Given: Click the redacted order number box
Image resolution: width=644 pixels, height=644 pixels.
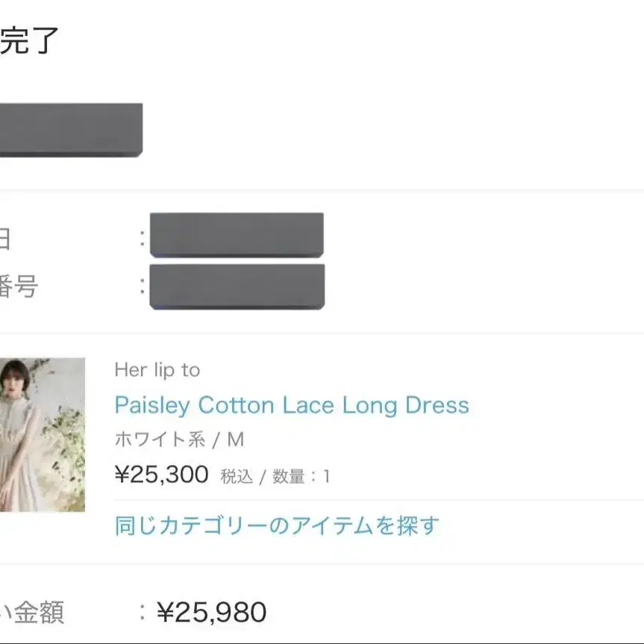Looking at the screenshot, I should [237, 287].
